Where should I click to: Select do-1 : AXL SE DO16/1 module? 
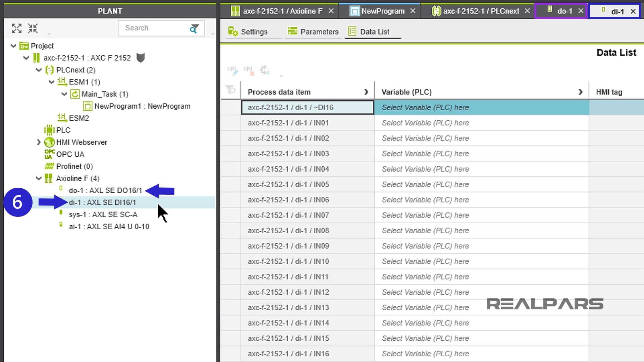(x=105, y=190)
